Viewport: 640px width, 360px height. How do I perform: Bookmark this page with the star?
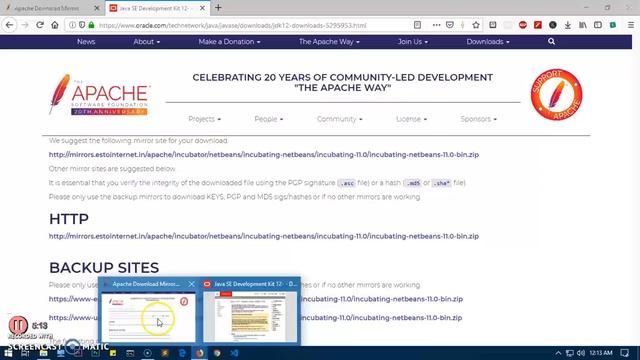point(476,25)
